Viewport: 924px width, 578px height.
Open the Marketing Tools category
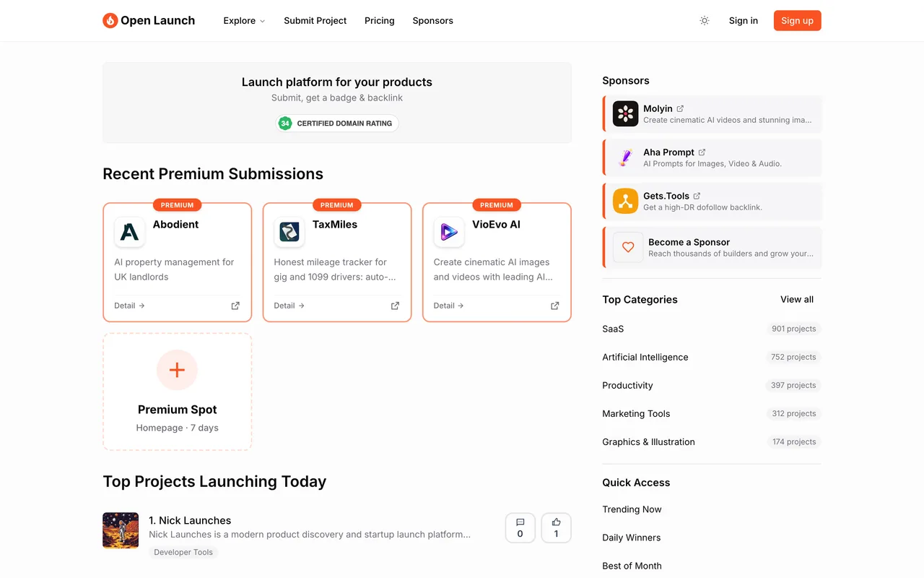[636, 413]
